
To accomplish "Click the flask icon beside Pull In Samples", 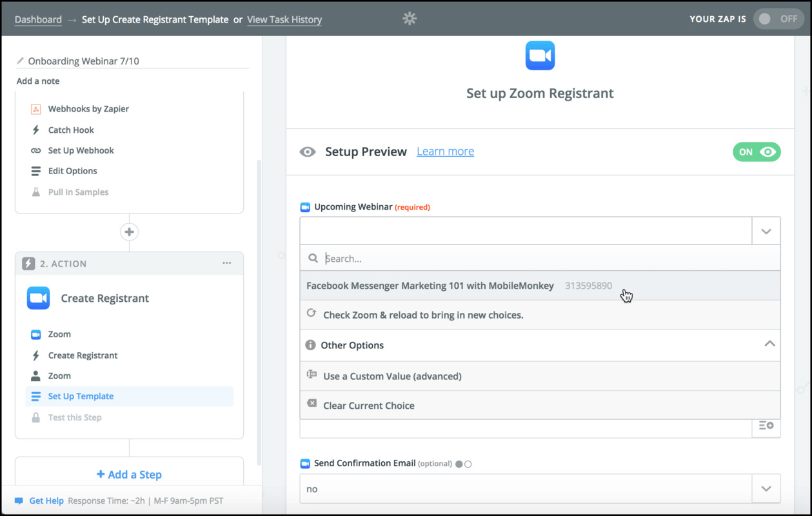I will (x=36, y=192).
